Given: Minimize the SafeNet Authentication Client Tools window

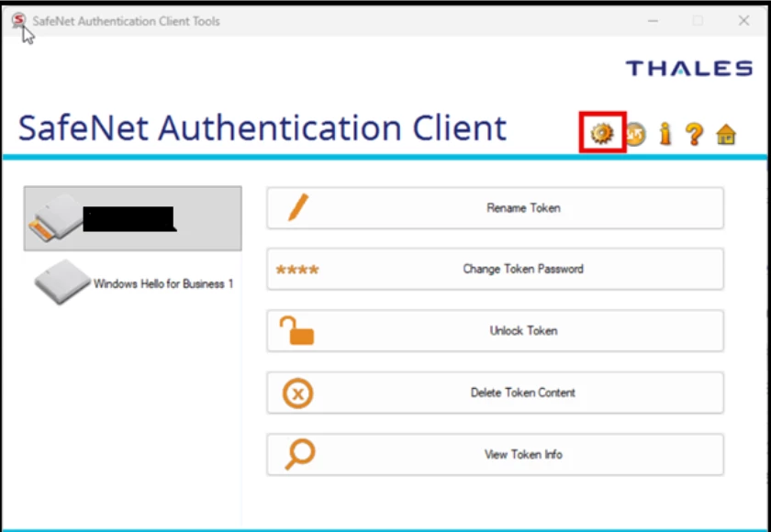Looking at the screenshot, I should pyautogui.click(x=653, y=20).
